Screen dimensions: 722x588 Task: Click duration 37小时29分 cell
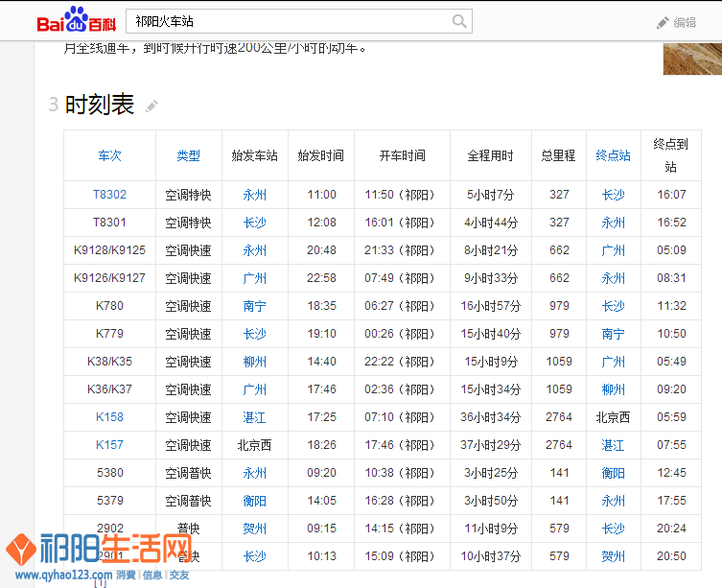point(490,445)
